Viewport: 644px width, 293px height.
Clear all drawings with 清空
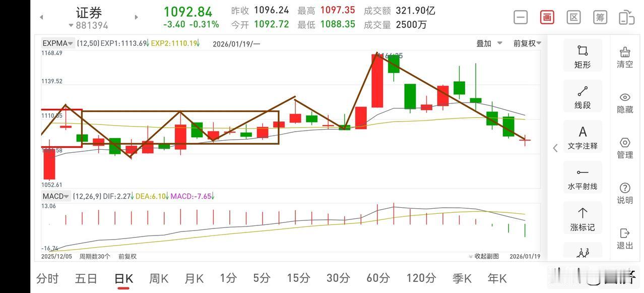625,57
